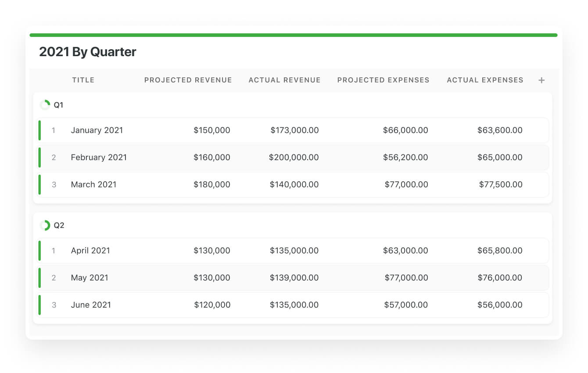The width and height of the screenshot is (588, 373).
Task: Click the 2021 By Quarter table title
Action: pyautogui.click(x=88, y=52)
